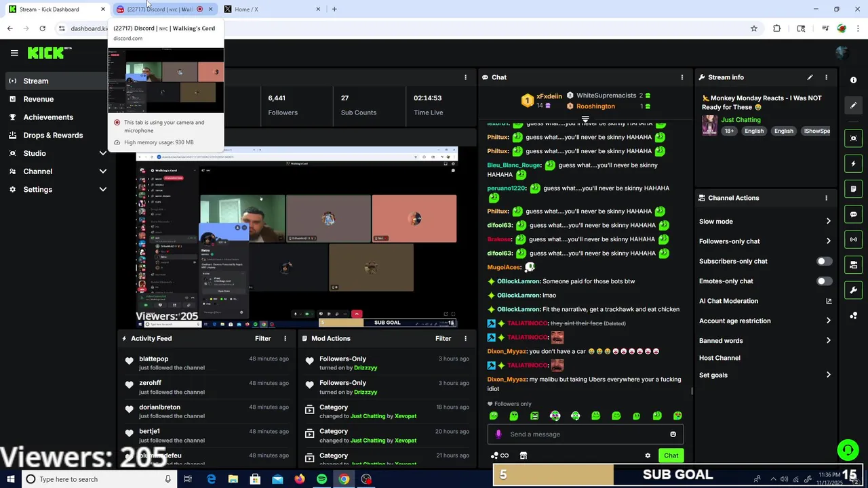Open Chat panel options menu
This screenshot has width=868, height=488.
point(682,77)
